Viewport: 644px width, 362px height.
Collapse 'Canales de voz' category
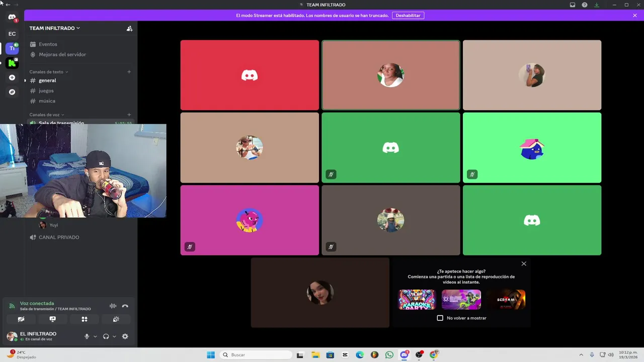pos(46,115)
